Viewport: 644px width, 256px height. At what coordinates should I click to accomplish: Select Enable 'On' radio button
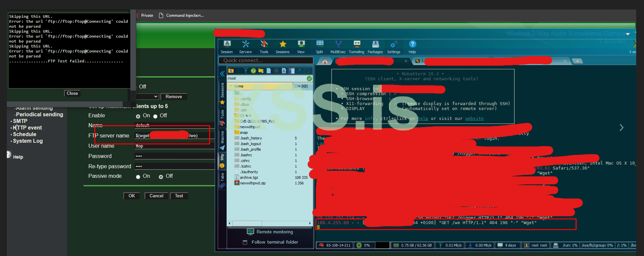tap(138, 116)
